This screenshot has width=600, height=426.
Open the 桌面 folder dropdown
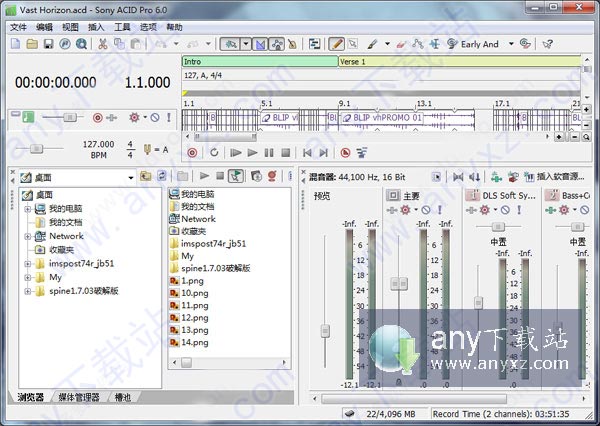(x=131, y=177)
